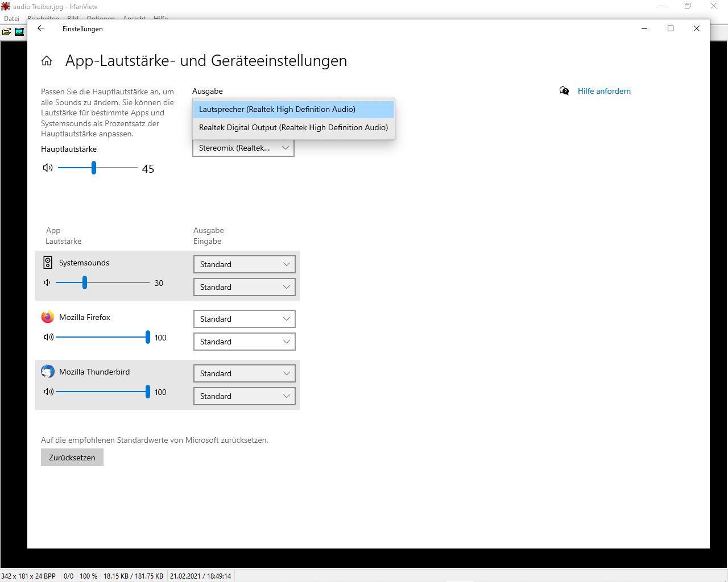Click the Einstellungen window title text
The width and height of the screenshot is (728, 582).
pyautogui.click(x=82, y=29)
